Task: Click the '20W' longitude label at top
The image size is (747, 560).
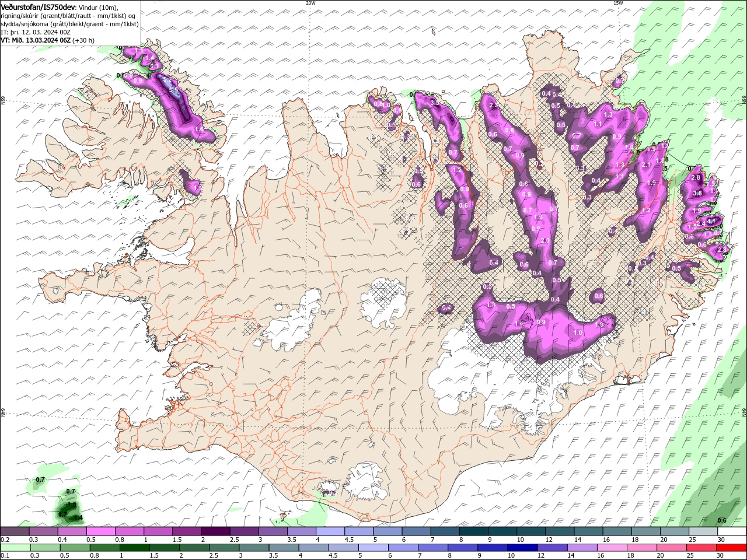Action: click(310, 3)
